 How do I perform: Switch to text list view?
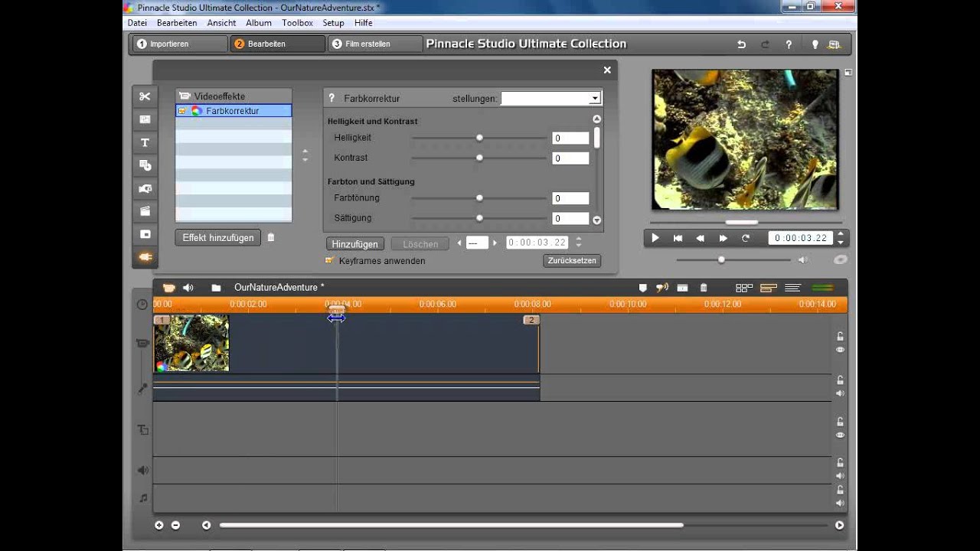[x=793, y=288]
